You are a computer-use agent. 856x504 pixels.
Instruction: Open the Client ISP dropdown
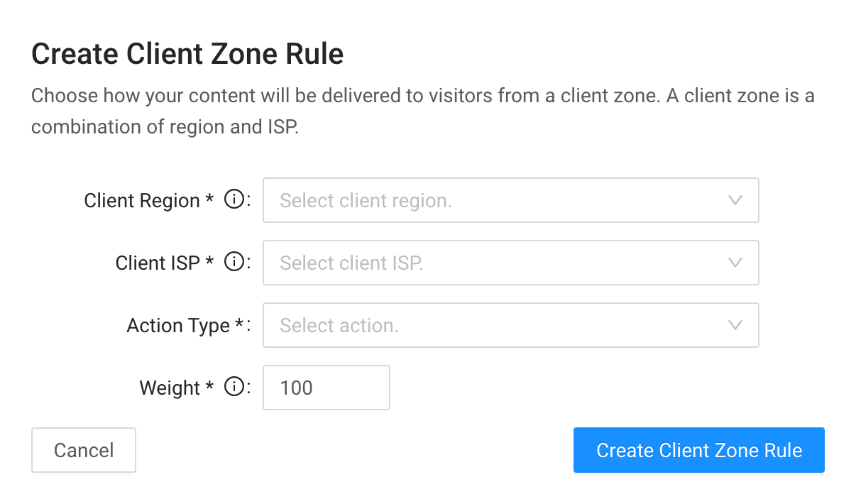coord(511,263)
